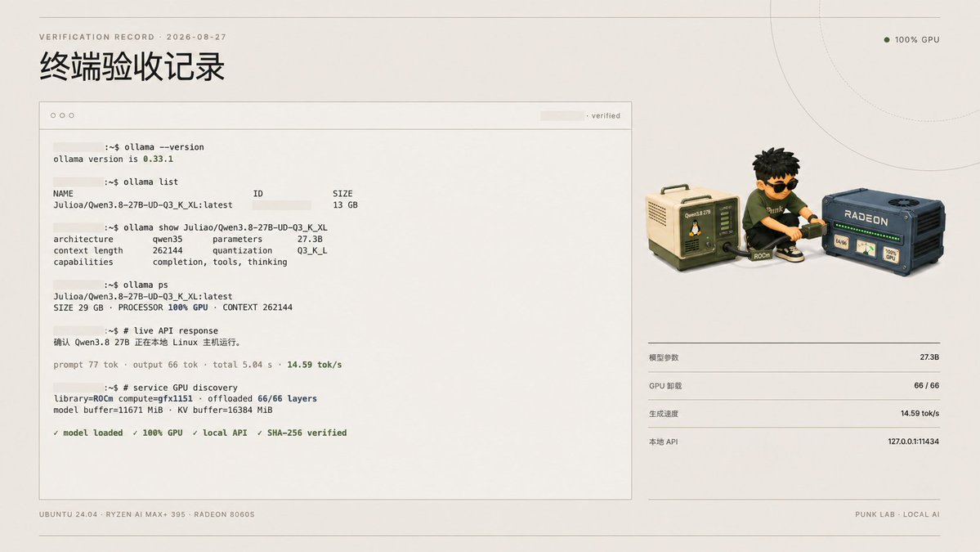Click the capabilities line 'completion, tools, thinking'
The width and height of the screenshot is (980, 552).
pyautogui.click(x=220, y=262)
